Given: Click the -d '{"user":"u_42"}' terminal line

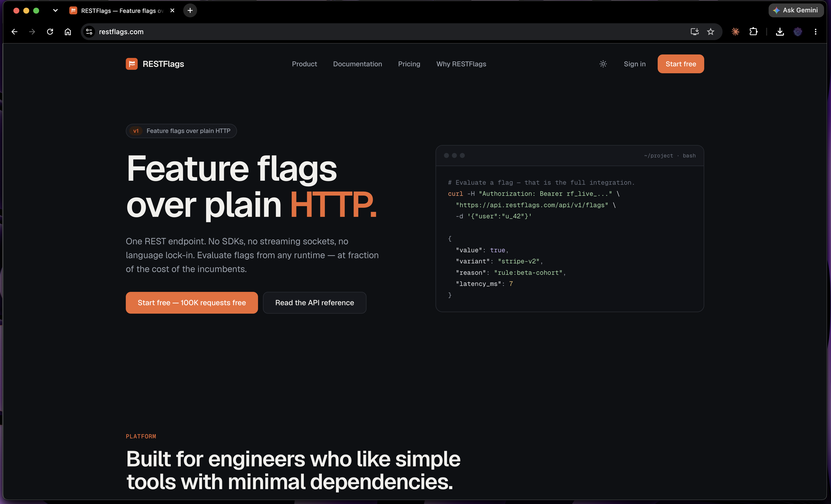Looking at the screenshot, I should [x=493, y=216].
